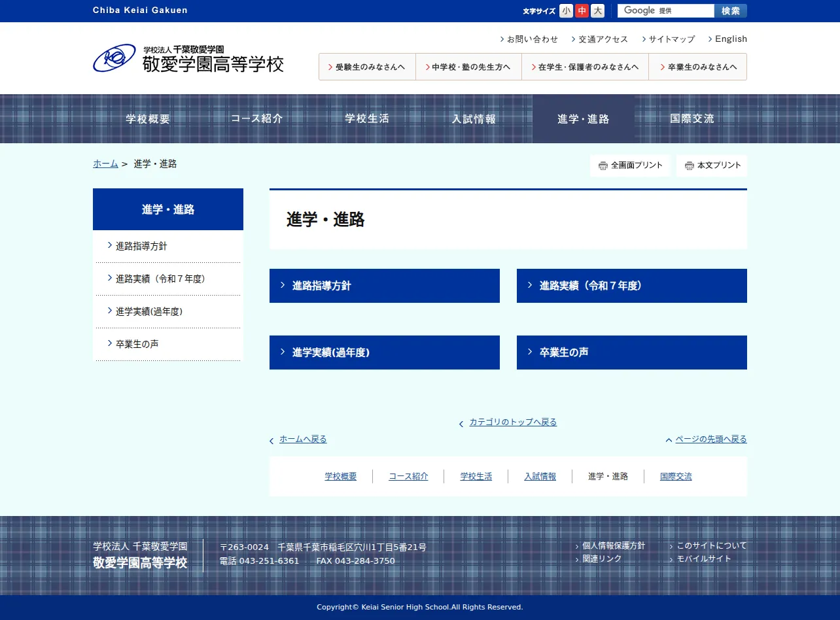Click the 検索 search button
Viewport: 840px width, 620px height.
click(x=730, y=11)
